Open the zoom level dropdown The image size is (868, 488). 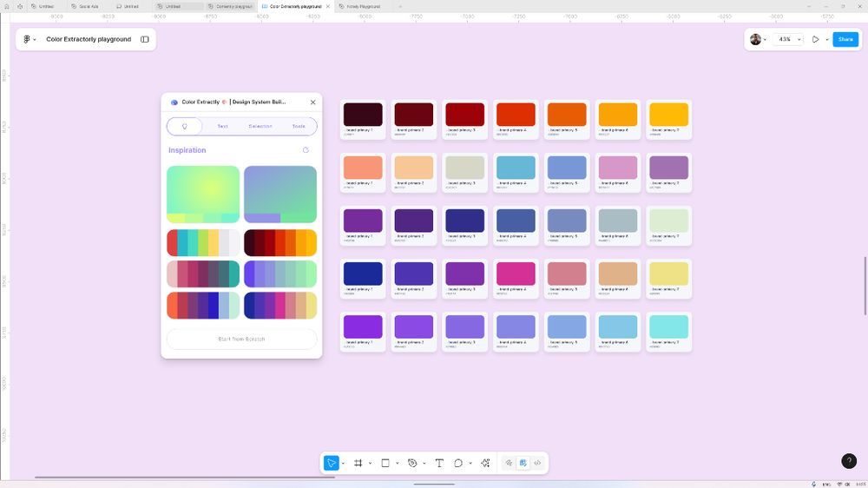[788, 39]
